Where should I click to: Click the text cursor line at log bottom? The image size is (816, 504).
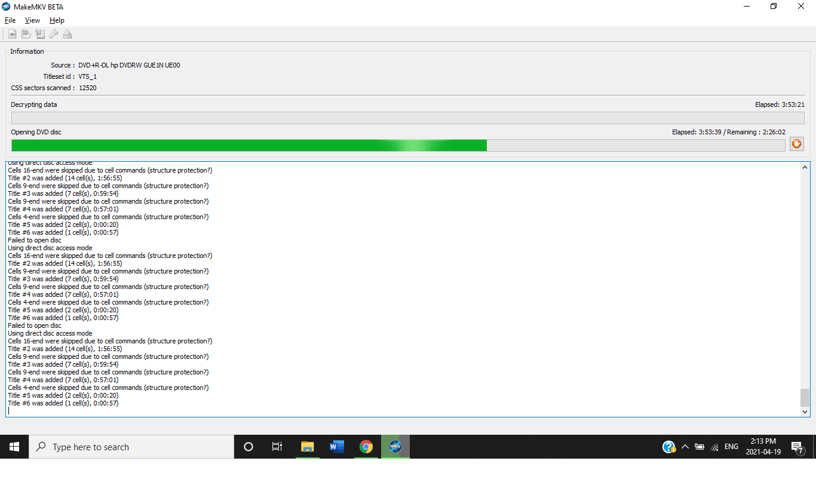tap(9, 411)
